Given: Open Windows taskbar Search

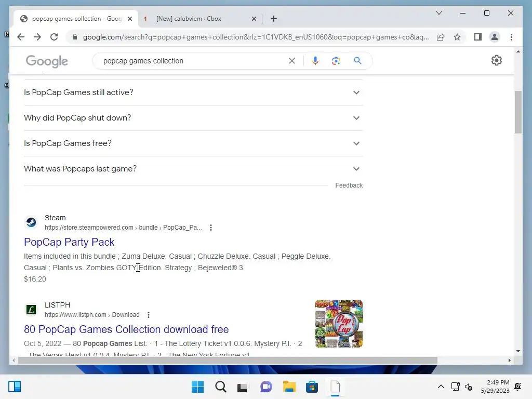Looking at the screenshot, I should [220, 387].
